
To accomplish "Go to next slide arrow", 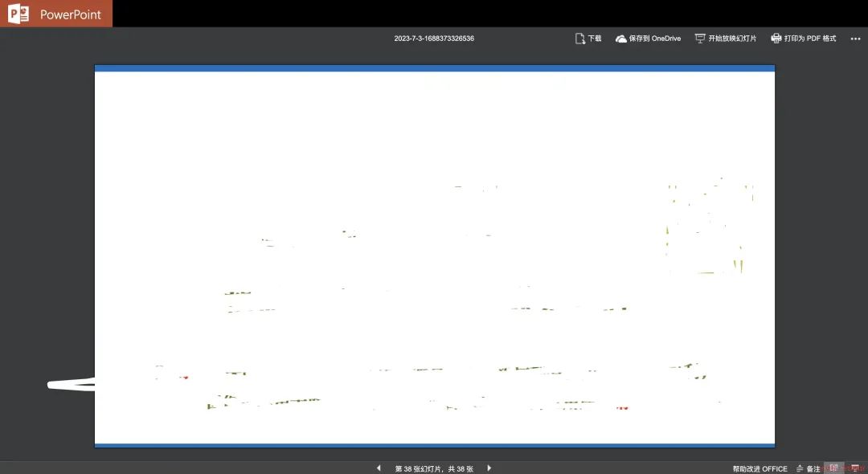I will [x=489, y=468].
